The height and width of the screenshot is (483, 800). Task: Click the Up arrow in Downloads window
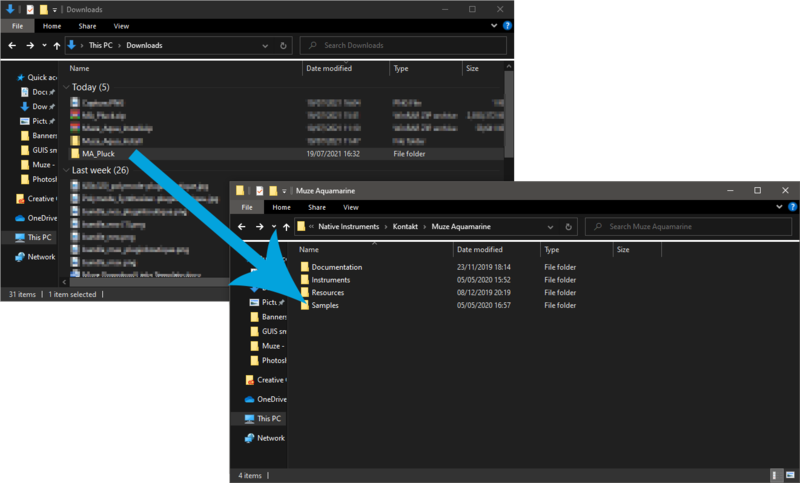57,45
